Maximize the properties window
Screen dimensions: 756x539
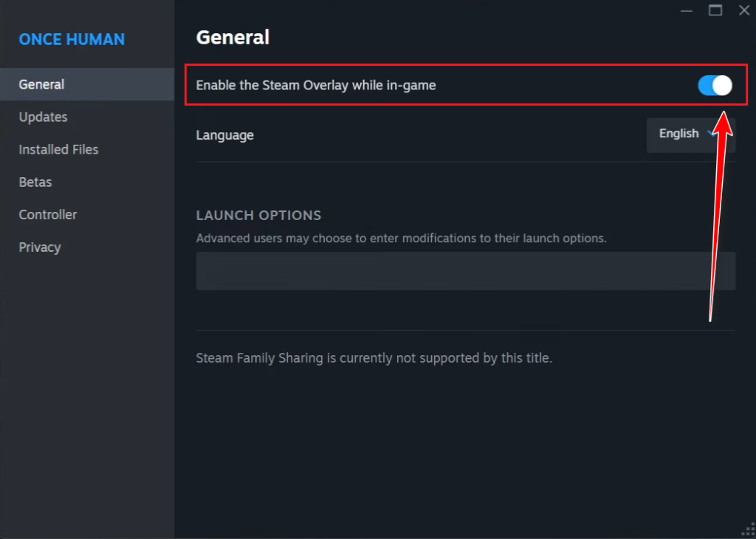click(x=715, y=10)
